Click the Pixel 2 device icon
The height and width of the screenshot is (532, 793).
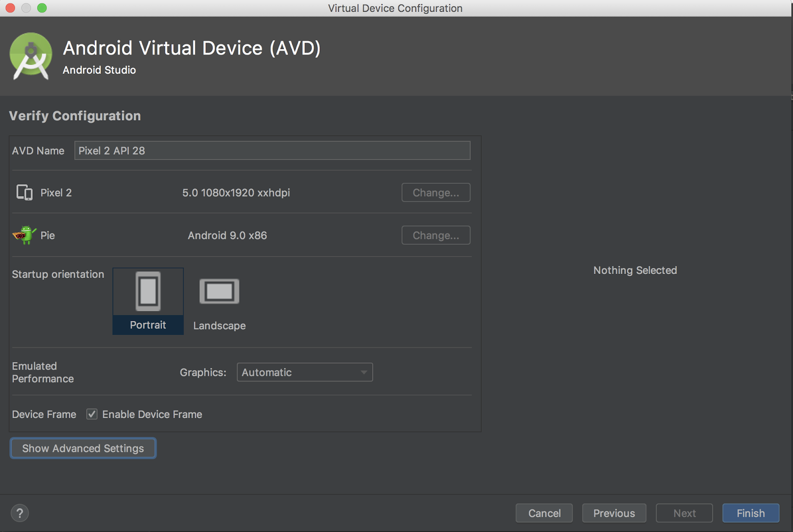pos(24,192)
